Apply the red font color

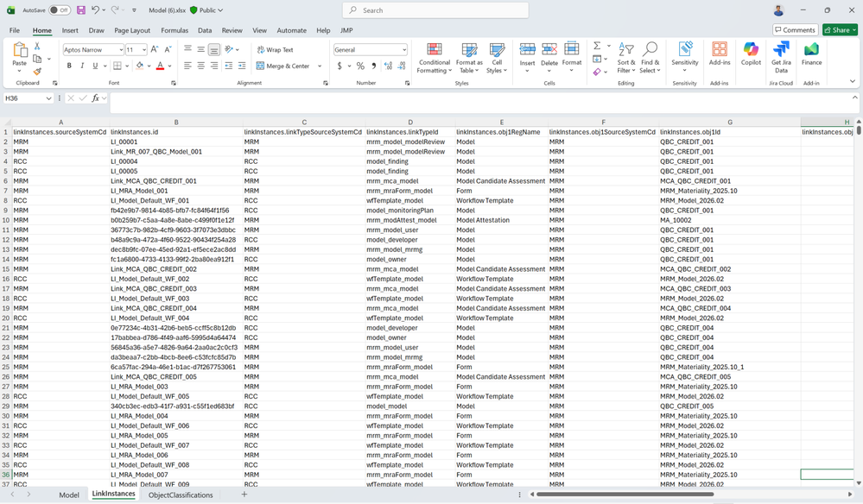point(160,66)
